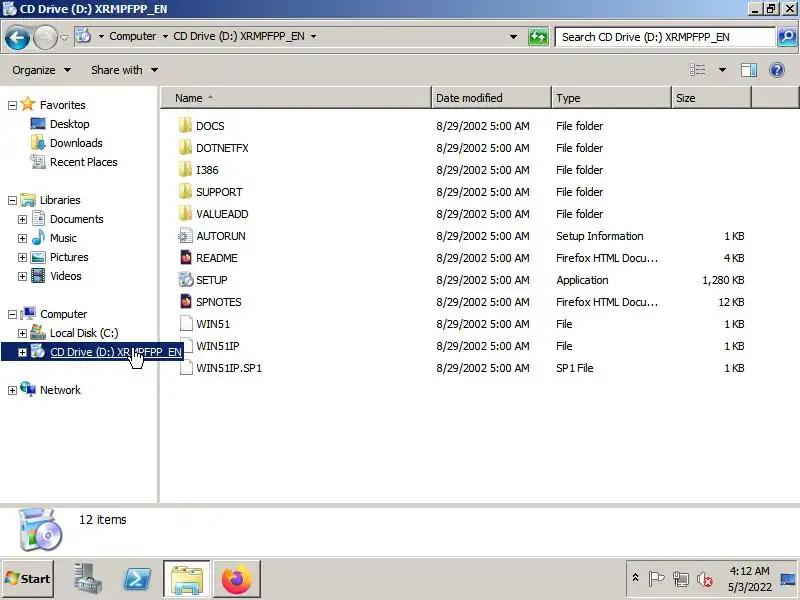Select Recent Places in Favorites
Viewport: 800px width, 600px height.
click(x=83, y=162)
